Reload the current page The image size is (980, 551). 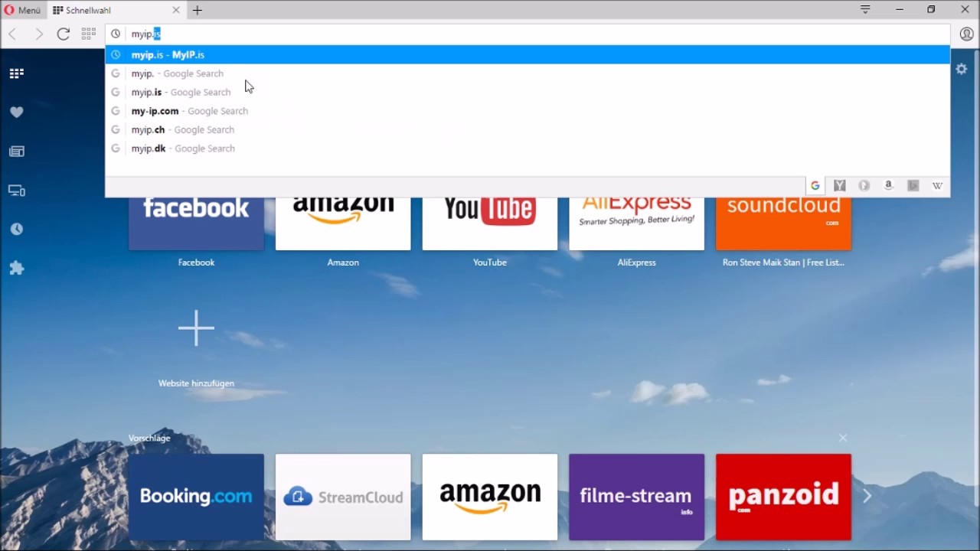coord(64,34)
